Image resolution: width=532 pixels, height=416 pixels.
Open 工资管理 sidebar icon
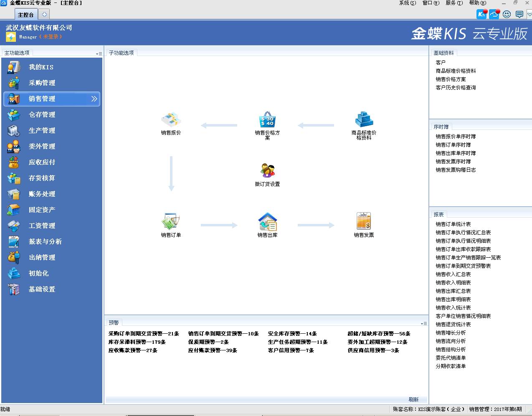pos(14,226)
